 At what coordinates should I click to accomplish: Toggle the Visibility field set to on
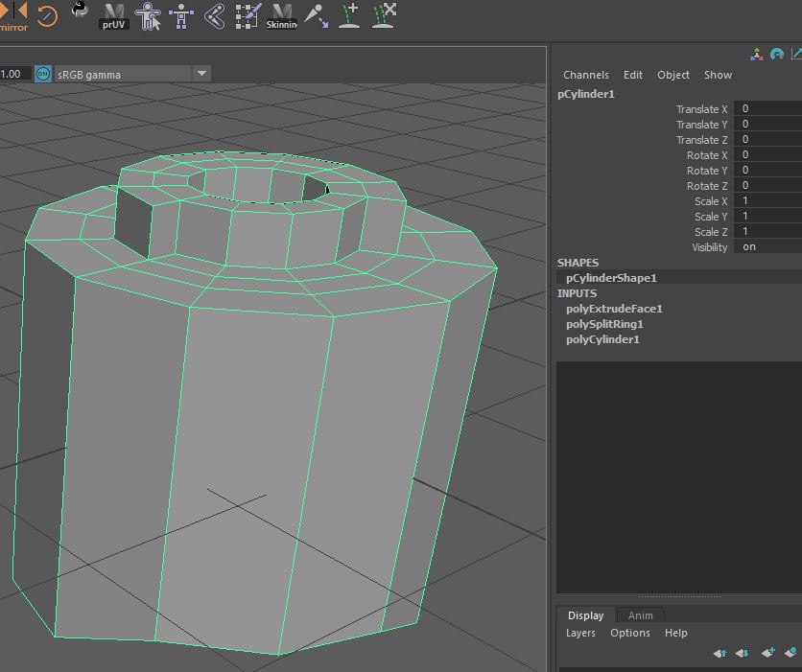(767, 246)
